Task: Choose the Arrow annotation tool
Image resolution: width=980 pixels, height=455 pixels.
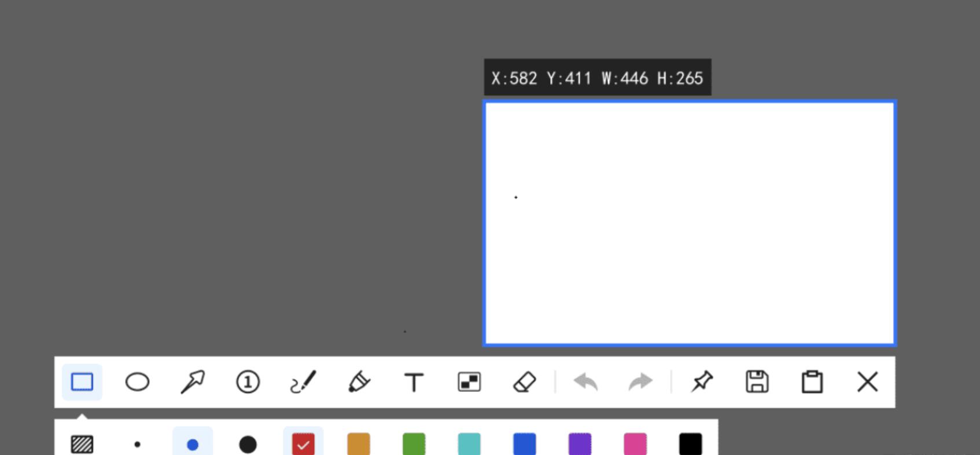Action: (x=193, y=382)
